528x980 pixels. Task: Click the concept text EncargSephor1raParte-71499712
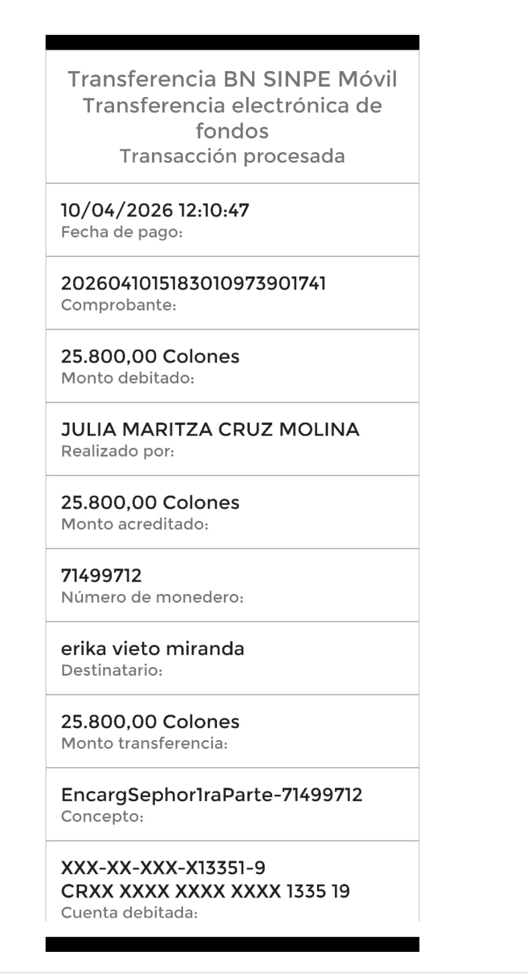coord(212,795)
